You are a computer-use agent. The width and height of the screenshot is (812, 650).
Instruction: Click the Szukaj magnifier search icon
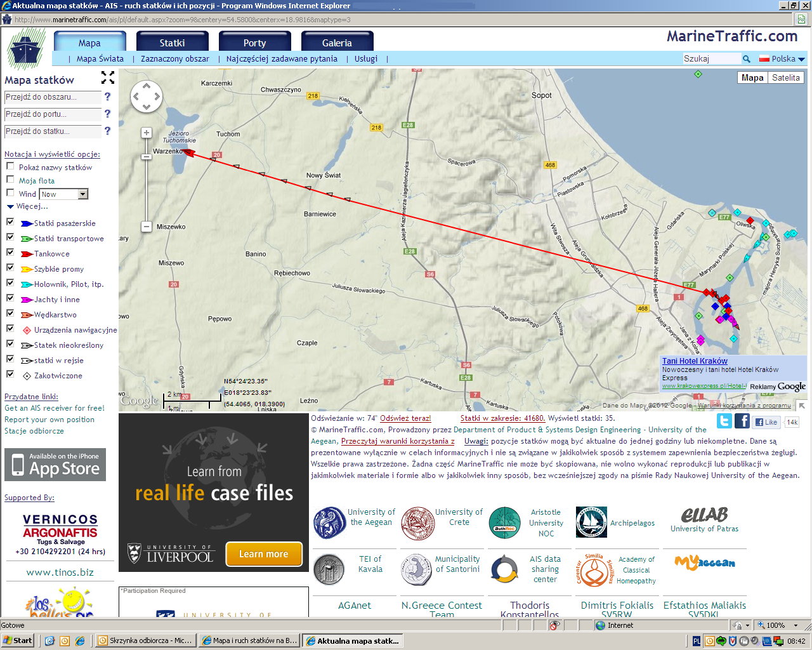click(747, 58)
